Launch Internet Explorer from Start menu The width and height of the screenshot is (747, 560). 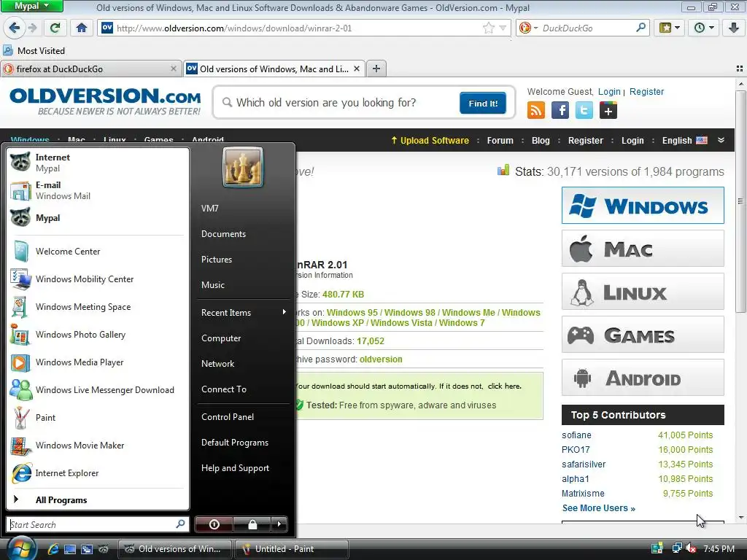click(x=97, y=472)
